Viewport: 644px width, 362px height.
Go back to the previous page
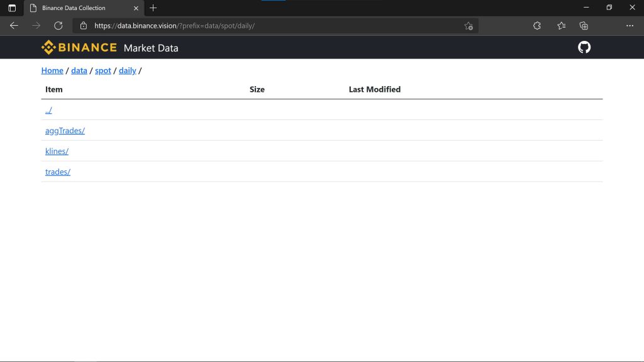tap(14, 25)
